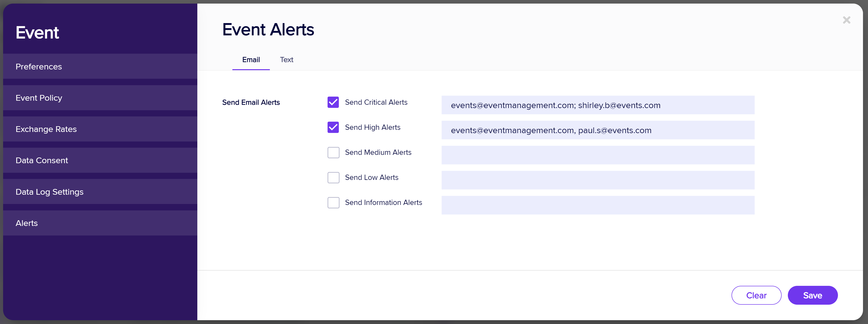868x324 pixels.
Task: Close the Event Alerts dialog
Action: click(846, 20)
